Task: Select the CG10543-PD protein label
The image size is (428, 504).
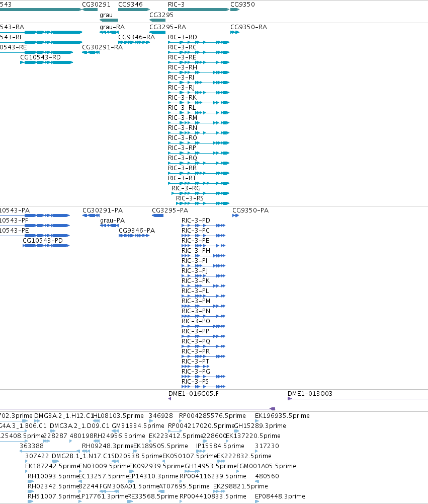Action: click(43, 241)
